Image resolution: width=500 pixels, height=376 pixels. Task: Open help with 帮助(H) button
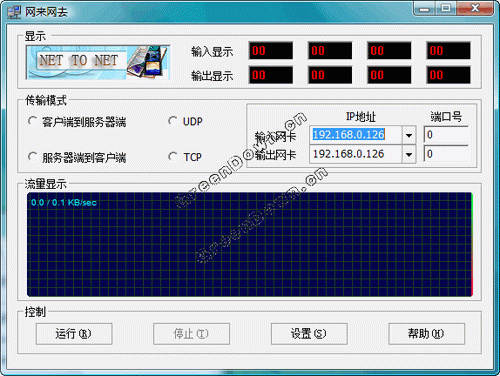pyautogui.click(x=426, y=334)
